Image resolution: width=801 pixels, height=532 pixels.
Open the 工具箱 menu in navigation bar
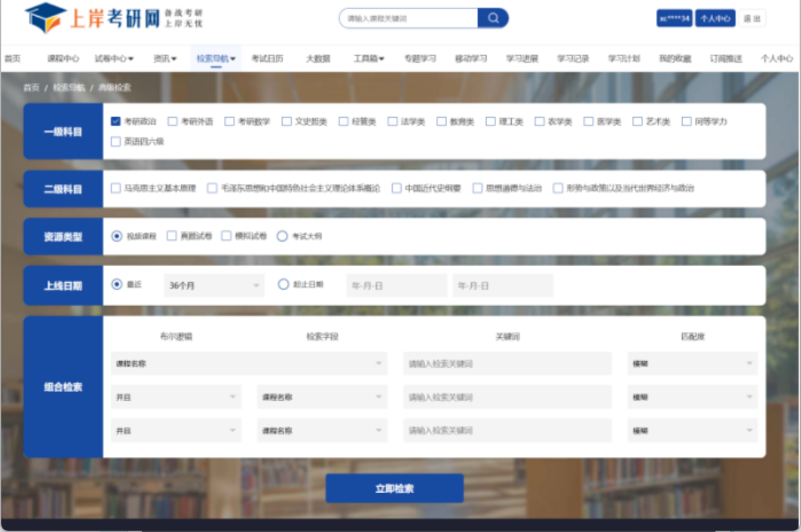click(x=368, y=59)
